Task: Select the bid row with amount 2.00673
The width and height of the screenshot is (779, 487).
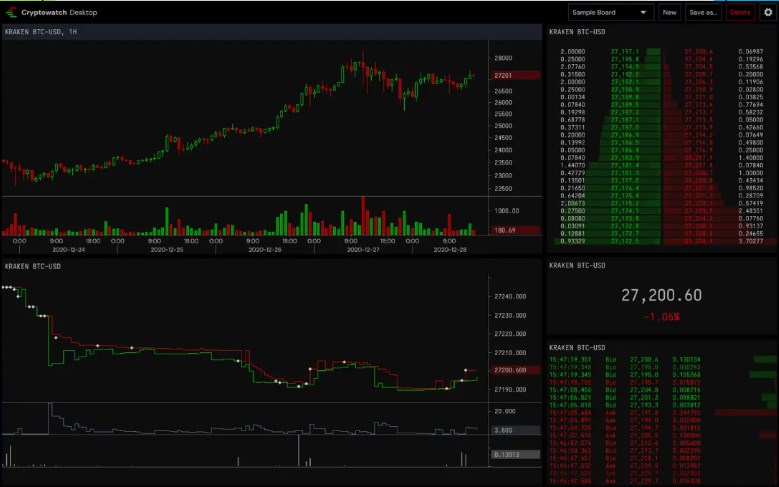Action: point(608,203)
